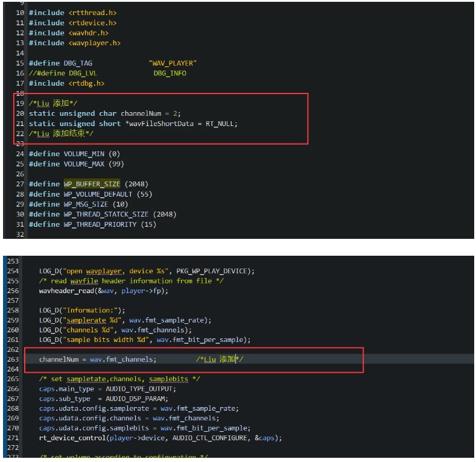Click line number 19 in the gutter
Image resolution: width=476 pixels, height=462 pixels.
(21, 103)
